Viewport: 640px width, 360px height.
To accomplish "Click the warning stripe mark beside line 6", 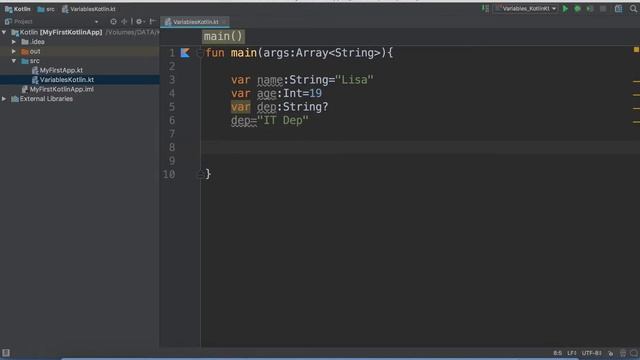I will tap(636, 122).
